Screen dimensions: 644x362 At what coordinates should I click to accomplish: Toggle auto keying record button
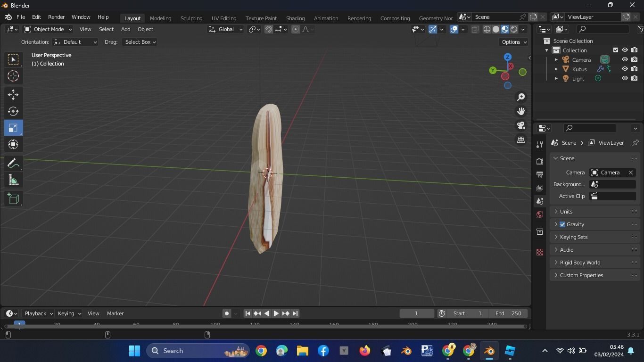point(227,313)
